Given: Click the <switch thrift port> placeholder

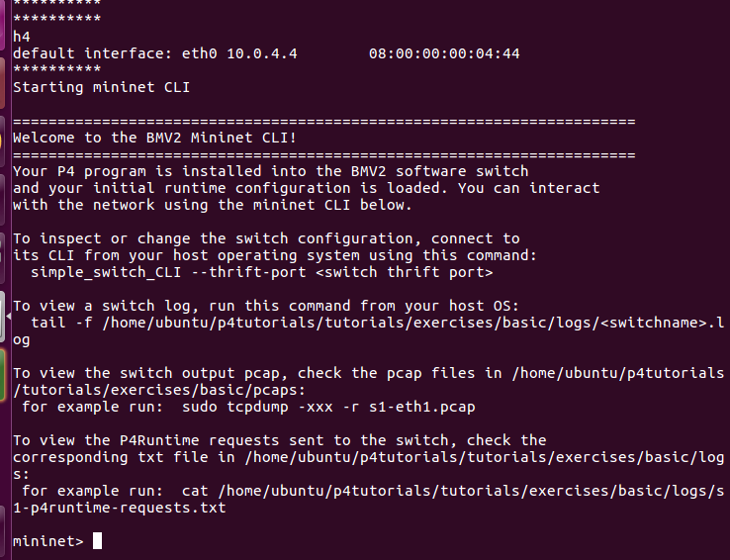Looking at the screenshot, I should click(405, 272).
